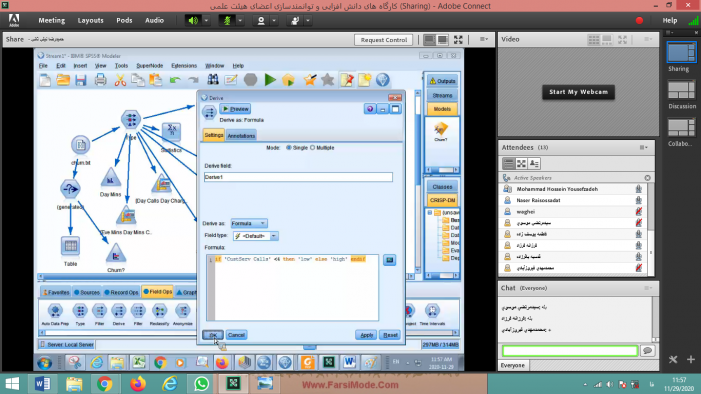Click the Request Control button
The width and height of the screenshot is (701, 394).
(384, 40)
